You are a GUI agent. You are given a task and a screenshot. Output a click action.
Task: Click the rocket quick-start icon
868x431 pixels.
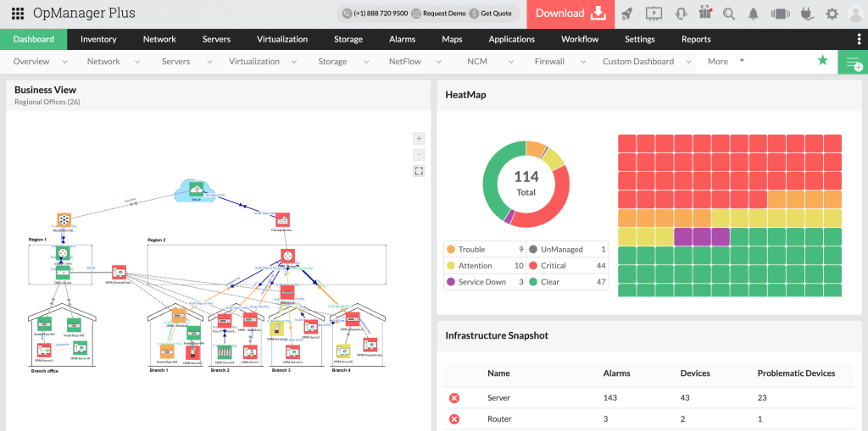click(x=626, y=14)
